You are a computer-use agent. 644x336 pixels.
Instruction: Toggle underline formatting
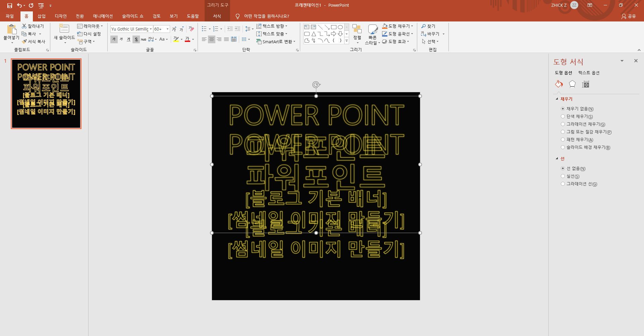(x=129, y=39)
